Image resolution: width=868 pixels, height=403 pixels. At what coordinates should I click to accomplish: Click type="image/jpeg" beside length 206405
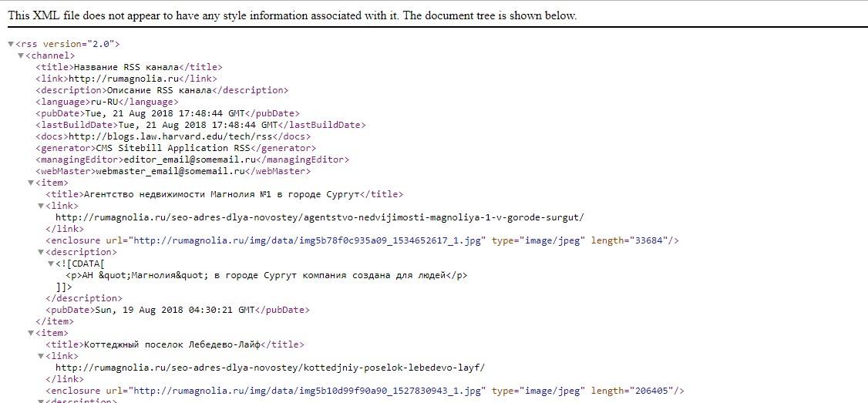click(539, 391)
